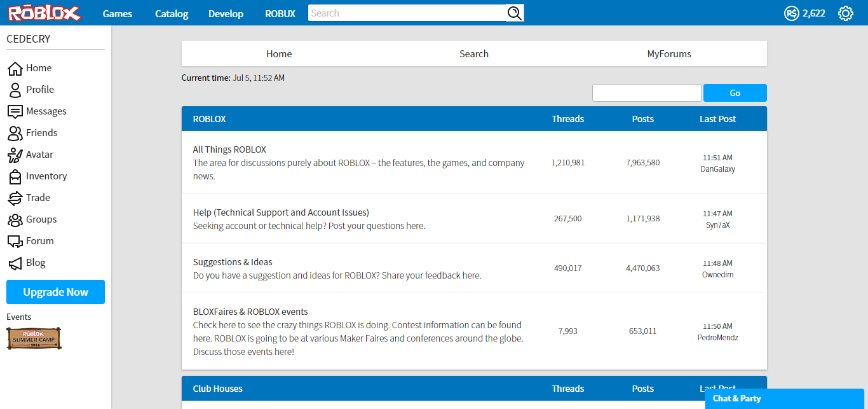Open the Chat & Party panel

click(x=785, y=399)
